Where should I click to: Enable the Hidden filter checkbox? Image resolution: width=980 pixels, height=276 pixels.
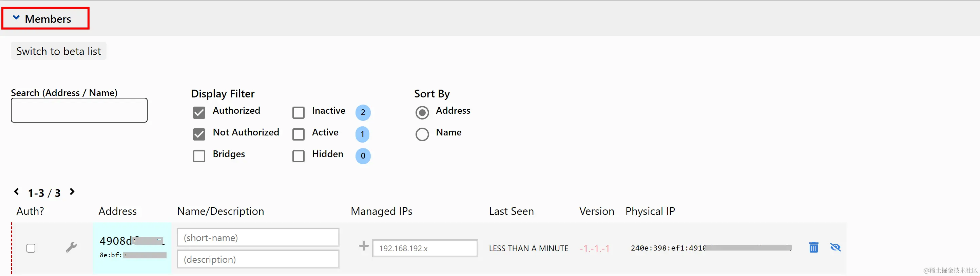298,156
